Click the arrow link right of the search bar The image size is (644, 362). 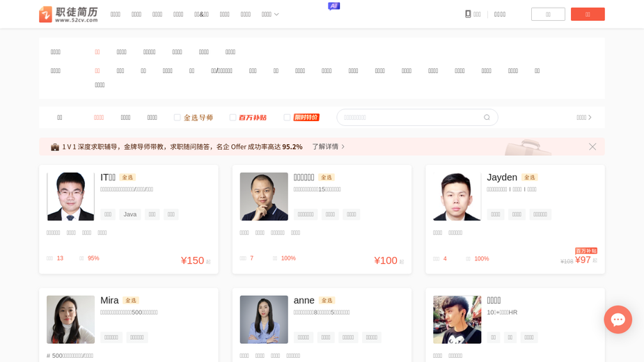point(584,118)
